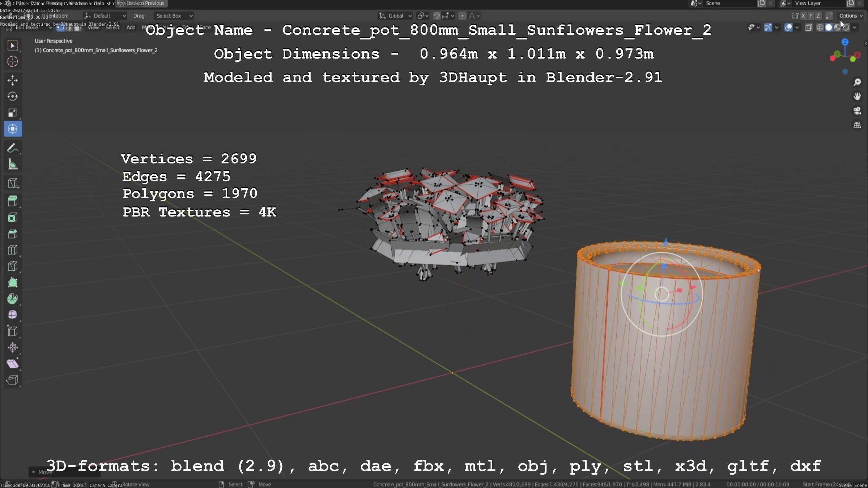Click the View Layer name field

(820, 4)
